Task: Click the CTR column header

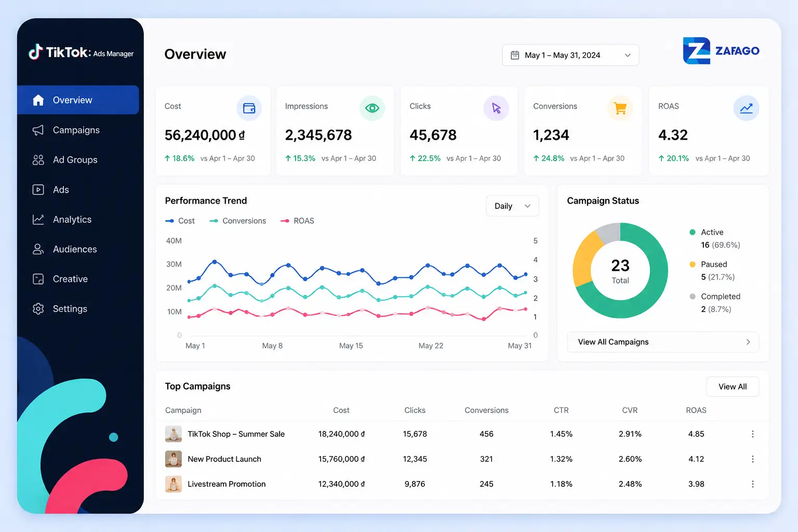Action: pos(561,410)
